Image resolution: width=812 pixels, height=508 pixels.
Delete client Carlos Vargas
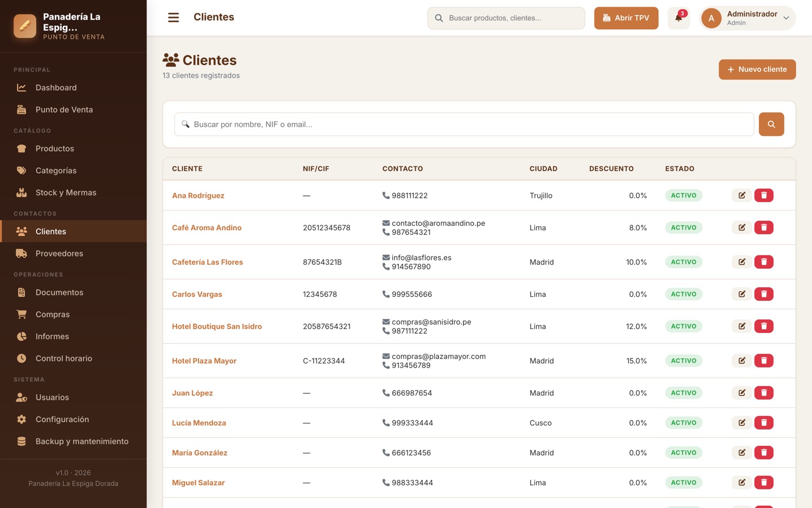(x=764, y=294)
